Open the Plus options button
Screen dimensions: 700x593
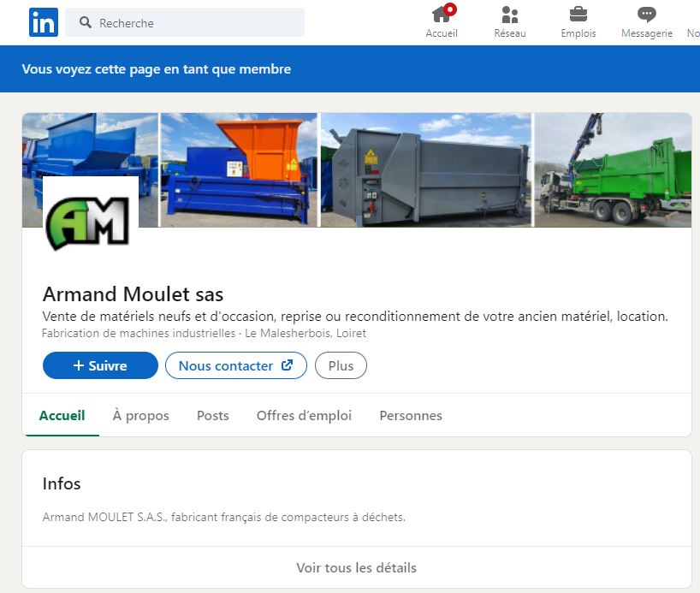(x=341, y=365)
